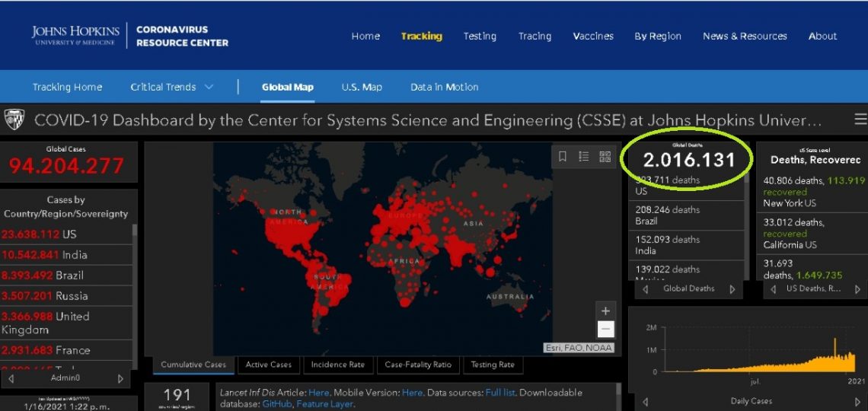Select the Case-Fatality Ratio map tab
Image resolution: width=868 pixels, height=411 pixels.
coord(418,365)
